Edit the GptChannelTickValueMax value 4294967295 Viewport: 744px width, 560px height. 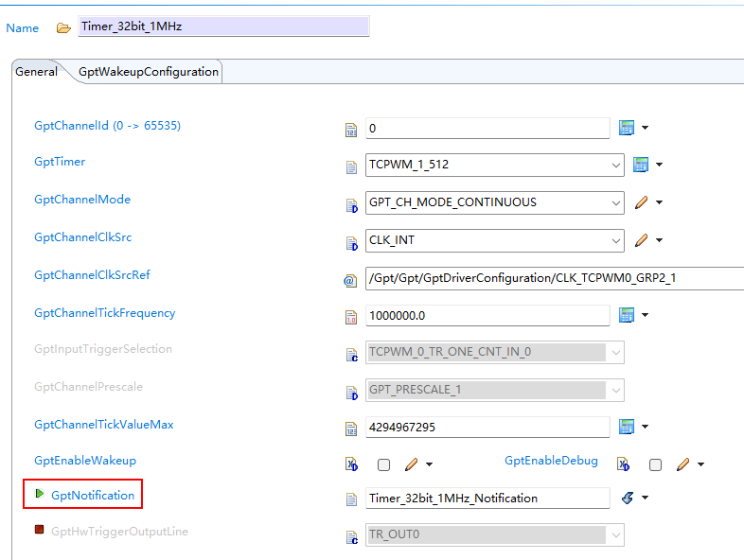coord(487,428)
